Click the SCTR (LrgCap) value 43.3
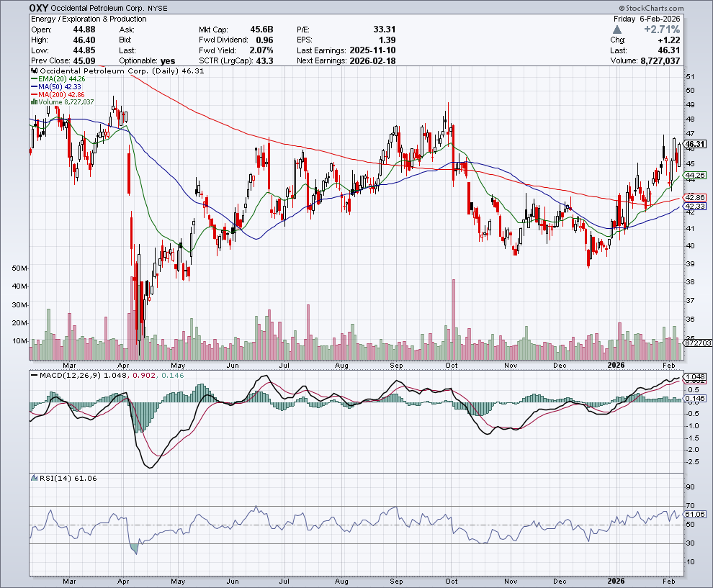713x588 pixels. coord(264,61)
